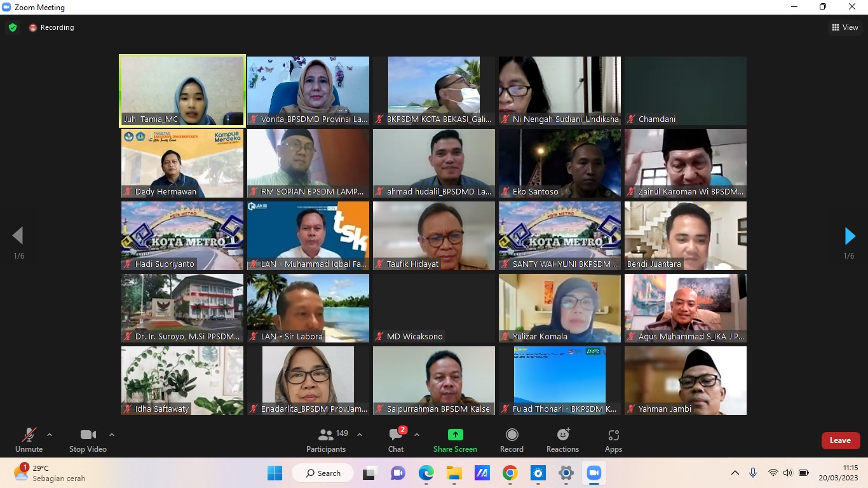The width and height of the screenshot is (868, 488).
Task: Open the Chat panel with 2 unread messages
Action: [x=395, y=440]
